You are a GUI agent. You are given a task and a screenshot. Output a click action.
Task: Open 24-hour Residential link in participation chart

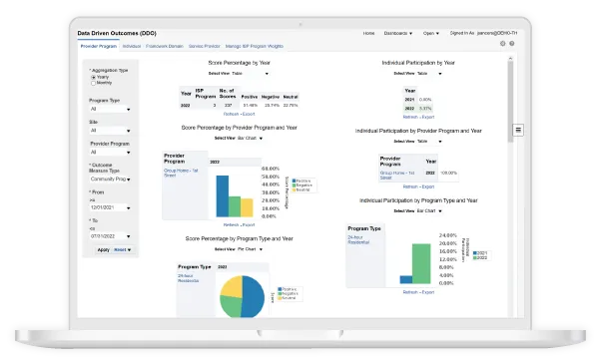(358, 239)
